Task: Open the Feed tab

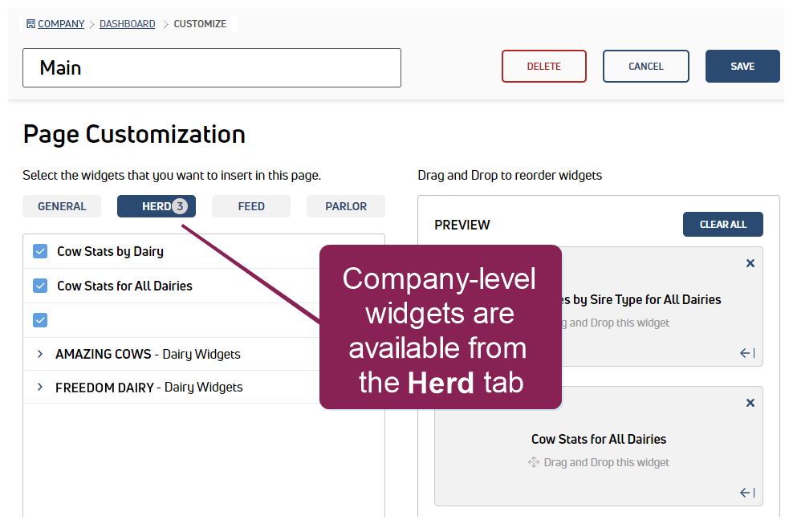Action: click(251, 206)
